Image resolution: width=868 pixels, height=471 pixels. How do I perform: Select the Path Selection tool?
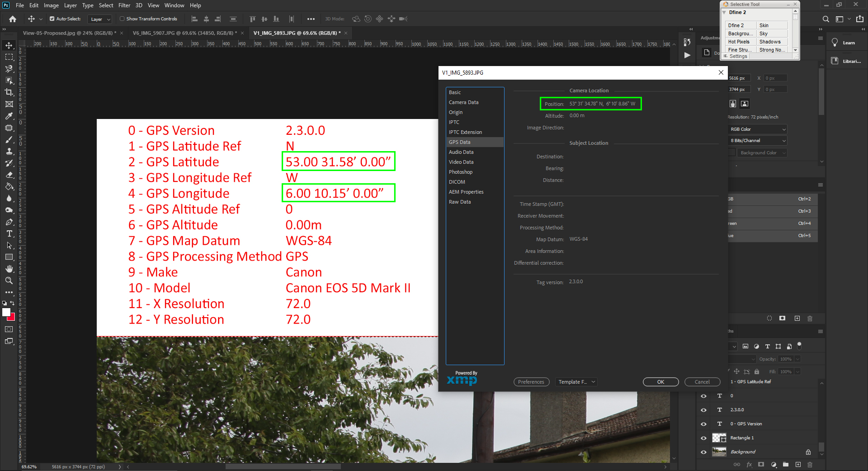[x=9, y=245]
